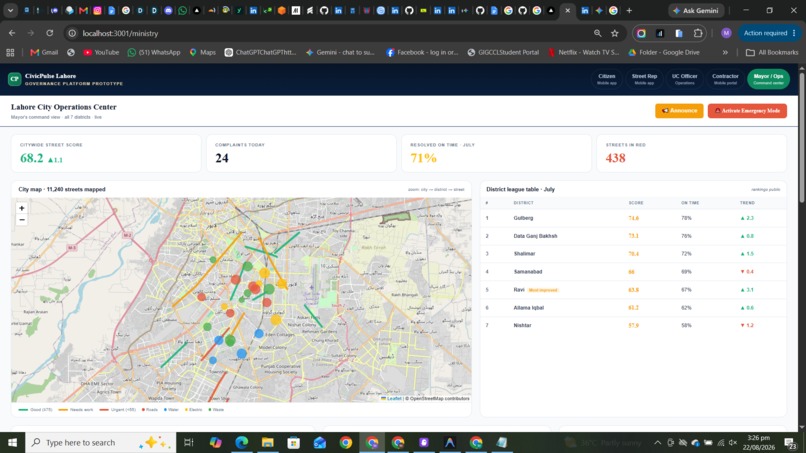
Task: Switch to the UC Officer operations view
Action: (x=684, y=79)
